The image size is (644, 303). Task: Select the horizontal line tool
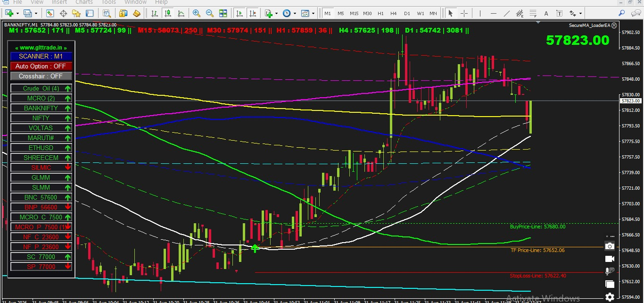coord(494,13)
